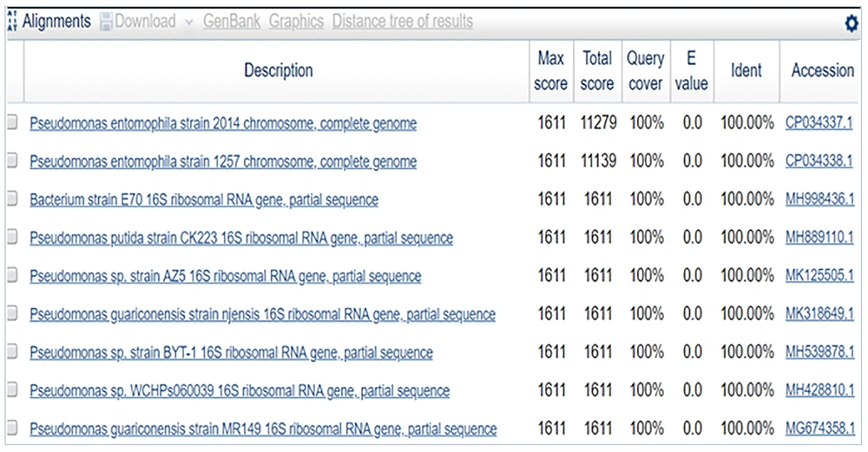
Task: Sort by the E value column header
Action: [692, 71]
